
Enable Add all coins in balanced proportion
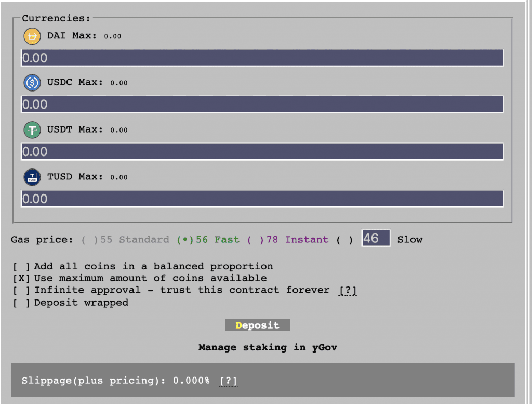[22, 266]
